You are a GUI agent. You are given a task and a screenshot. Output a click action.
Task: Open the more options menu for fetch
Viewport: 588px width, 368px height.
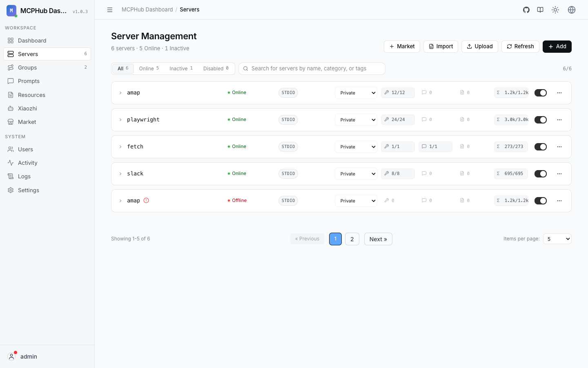[559, 147]
